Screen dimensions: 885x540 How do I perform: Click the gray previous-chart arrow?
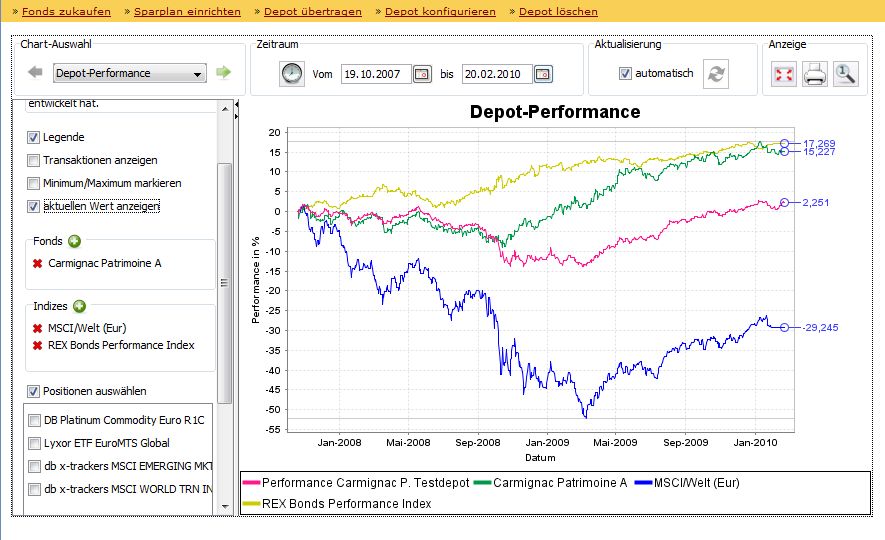click(x=35, y=72)
